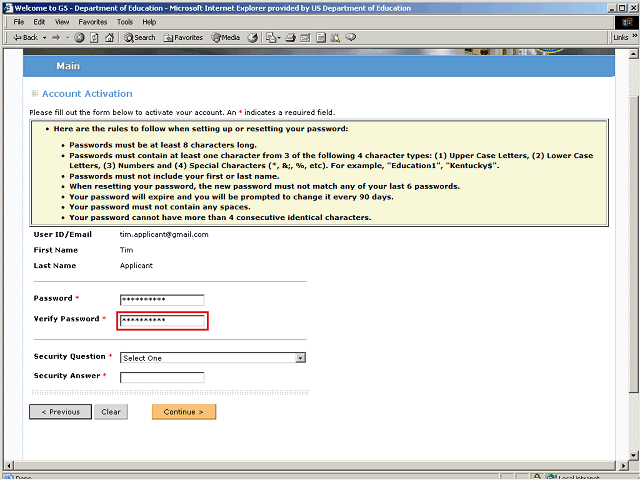Click the Continue button
This screenshot has width=640, height=480.
(x=184, y=412)
